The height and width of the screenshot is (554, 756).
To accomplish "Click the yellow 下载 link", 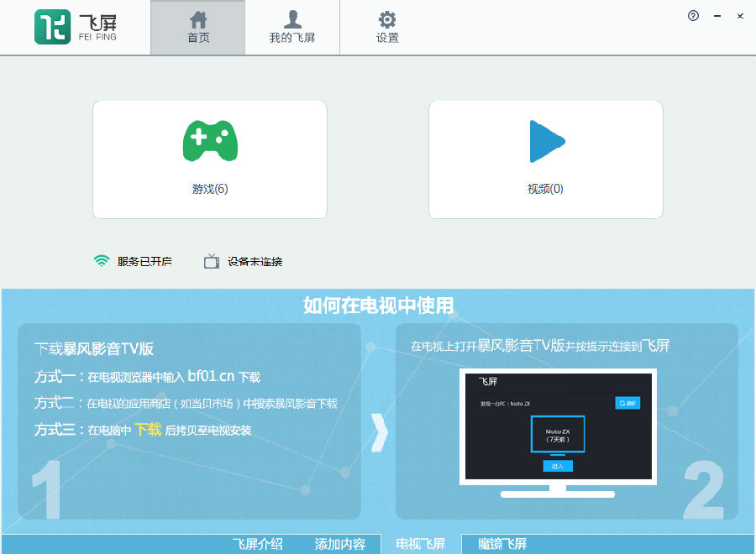I will pos(148,429).
